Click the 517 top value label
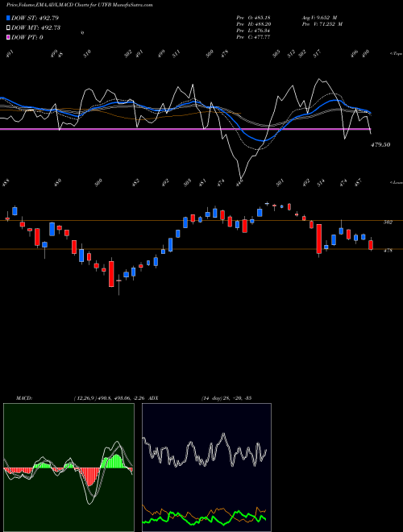Viewport: 403px width, 532px height. [317, 54]
